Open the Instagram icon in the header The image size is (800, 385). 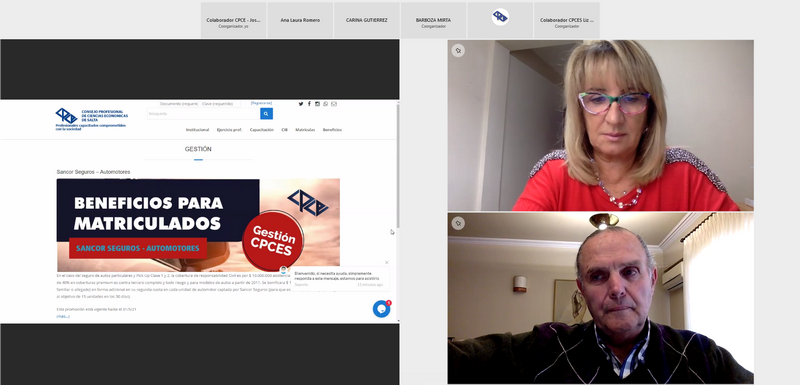(317, 104)
